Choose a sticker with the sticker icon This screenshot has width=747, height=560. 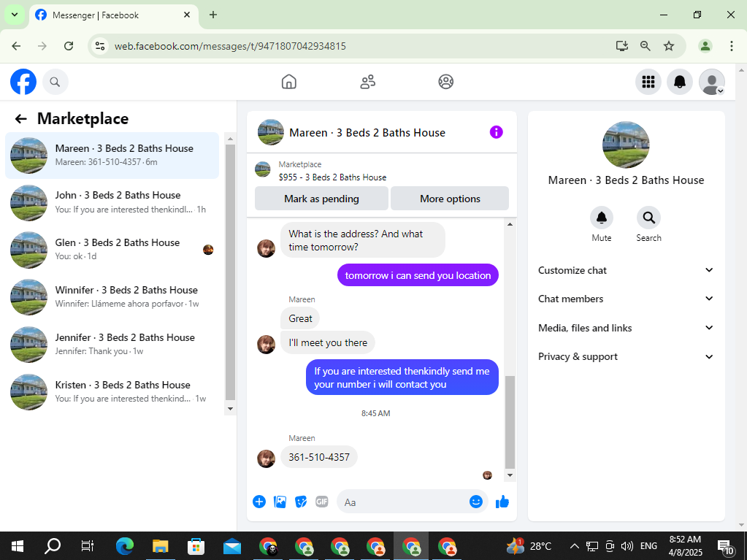(x=301, y=502)
